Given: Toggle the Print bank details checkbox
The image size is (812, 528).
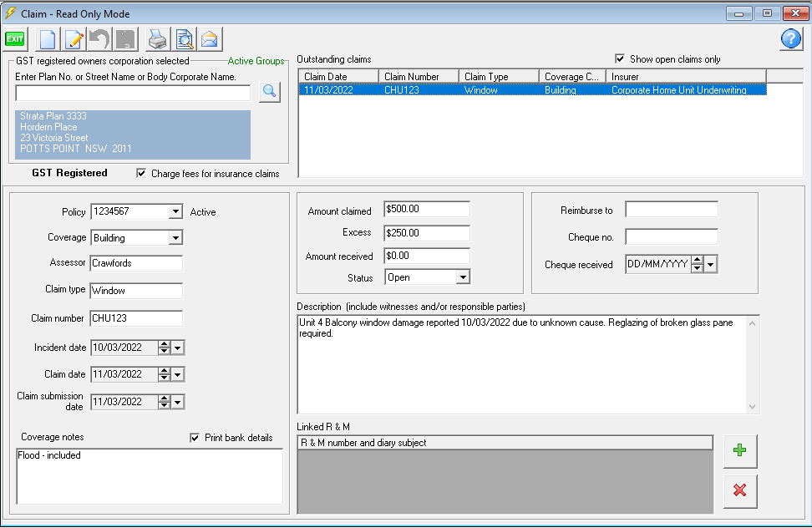Looking at the screenshot, I should coord(195,438).
